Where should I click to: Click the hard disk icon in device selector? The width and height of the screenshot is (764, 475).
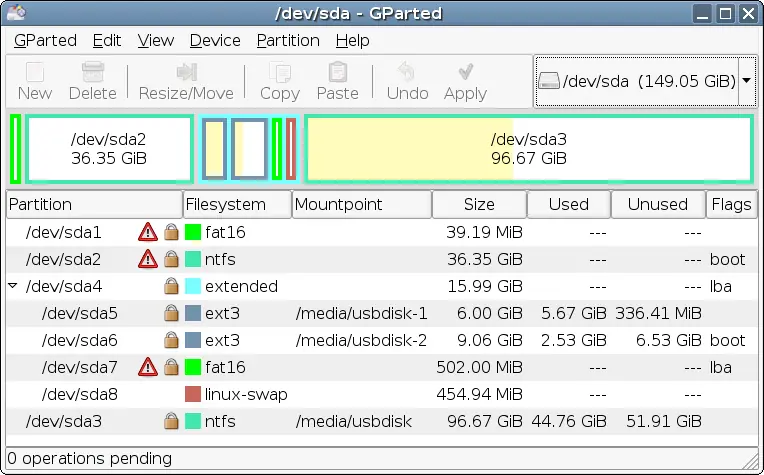(x=549, y=81)
